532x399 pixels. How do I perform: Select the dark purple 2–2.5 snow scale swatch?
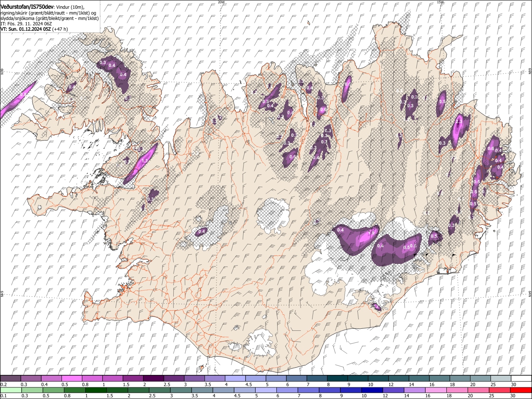(x=153, y=379)
